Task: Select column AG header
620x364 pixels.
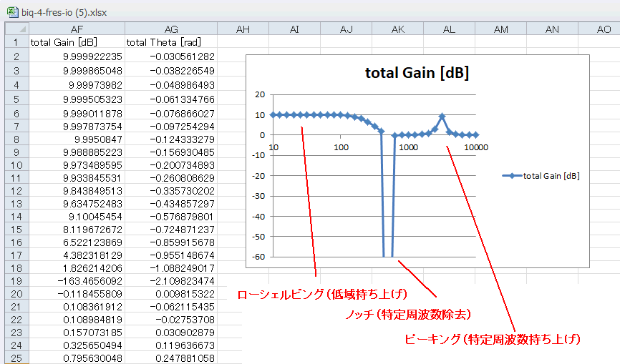Action: pos(171,29)
